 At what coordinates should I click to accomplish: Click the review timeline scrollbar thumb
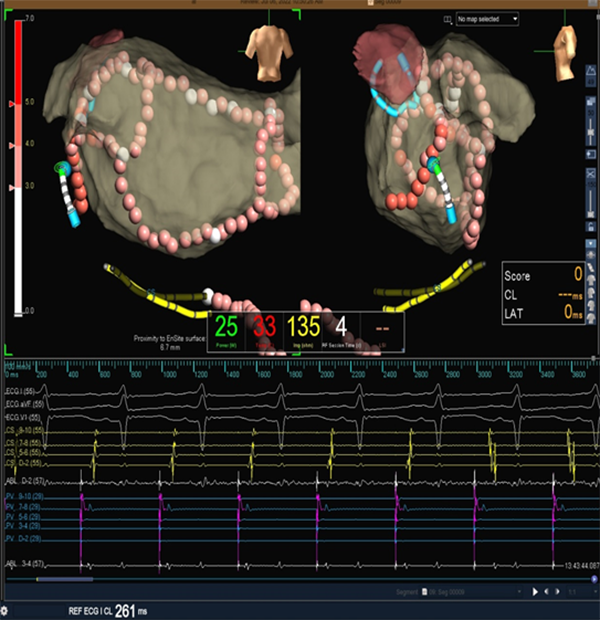click(x=64, y=579)
